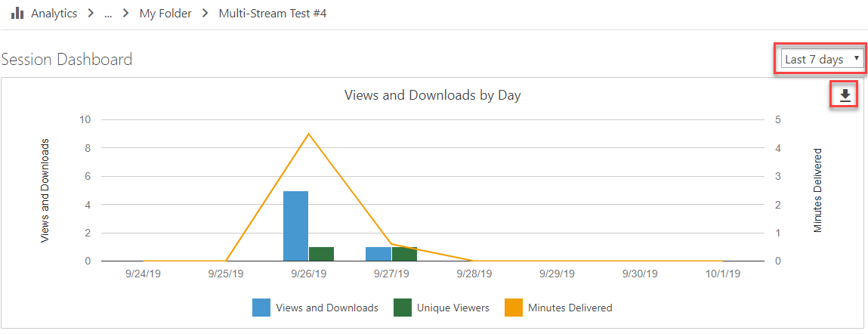The height and width of the screenshot is (334, 868).
Task: Click the blue bar for 9/27/19
Action: [378, 254]
